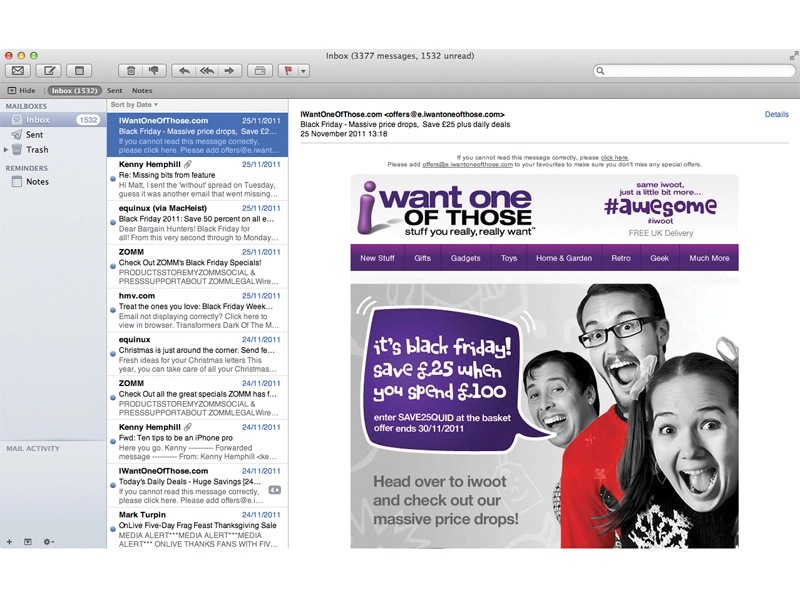Show message Details link
Viewport: 800px width, 600px height.
tap(777, 114)
